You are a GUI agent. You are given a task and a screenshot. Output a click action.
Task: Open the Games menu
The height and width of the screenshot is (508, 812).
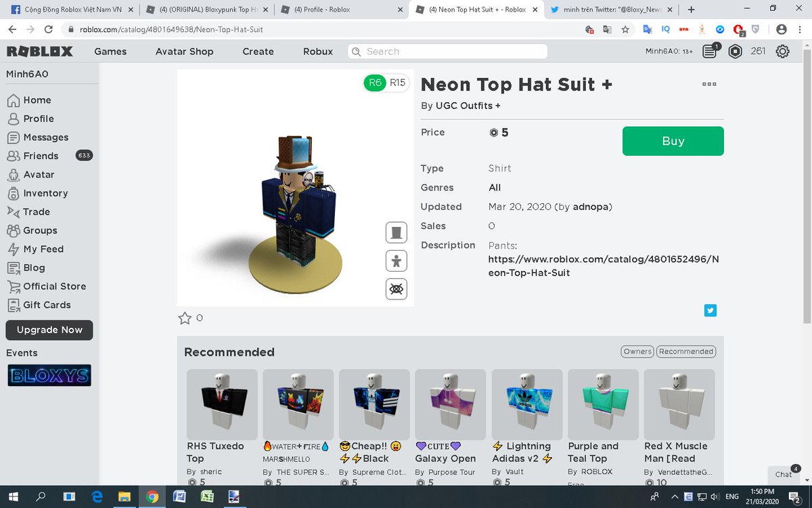(x=110, y=51)
